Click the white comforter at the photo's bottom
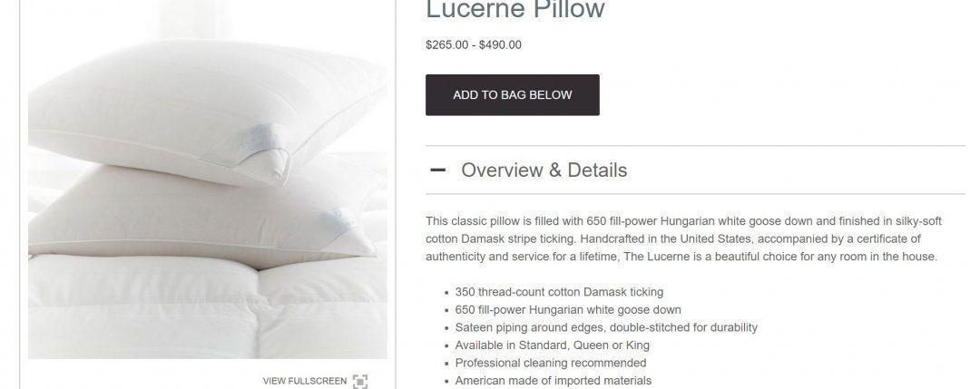The image size is (980, 389). (x=206, y=309)
